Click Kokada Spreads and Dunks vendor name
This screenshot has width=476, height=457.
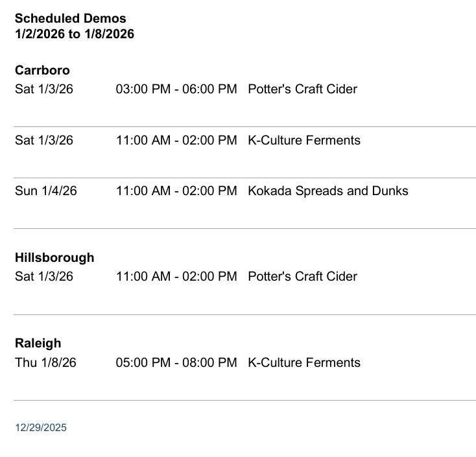pyautogui.click(x=327, y=191)
